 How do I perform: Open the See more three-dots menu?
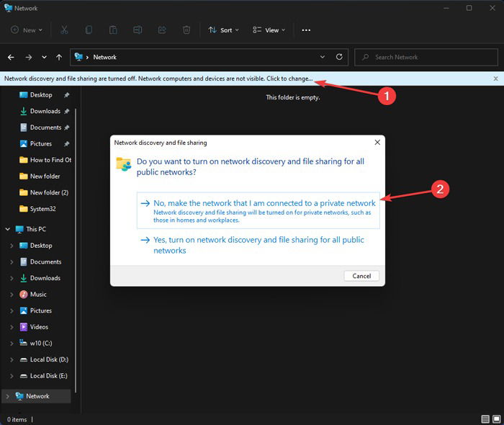point(306,30)
